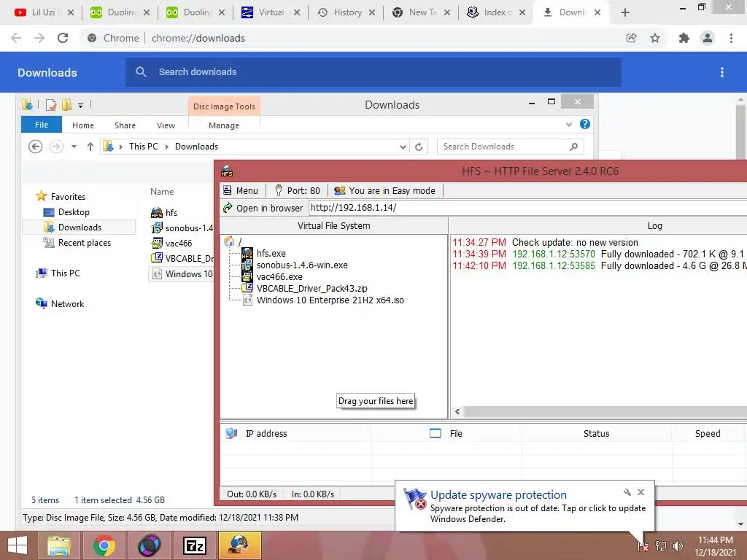This screenshot has height=560, width=747.
Task: Open the Share tab in Explorer ribbon
Action: pos(125,125)
